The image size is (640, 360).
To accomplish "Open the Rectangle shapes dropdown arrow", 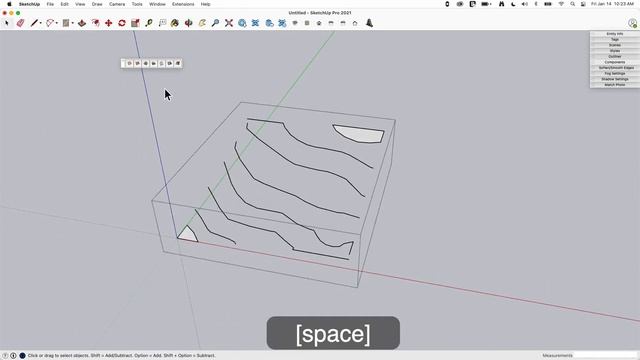I will click(x=73, y=23).
